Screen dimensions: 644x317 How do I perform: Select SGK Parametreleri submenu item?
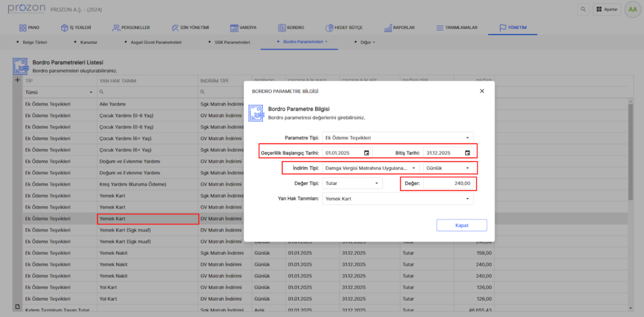(228, 42)
